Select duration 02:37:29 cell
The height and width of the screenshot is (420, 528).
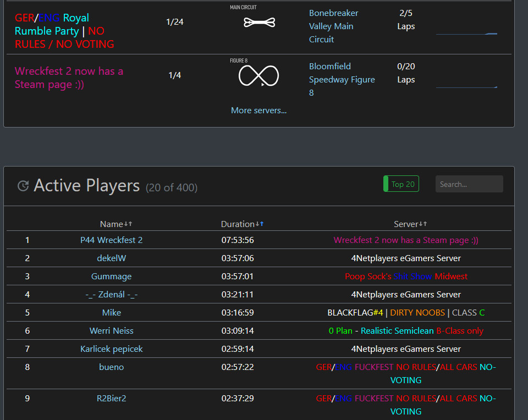[238, 399]
